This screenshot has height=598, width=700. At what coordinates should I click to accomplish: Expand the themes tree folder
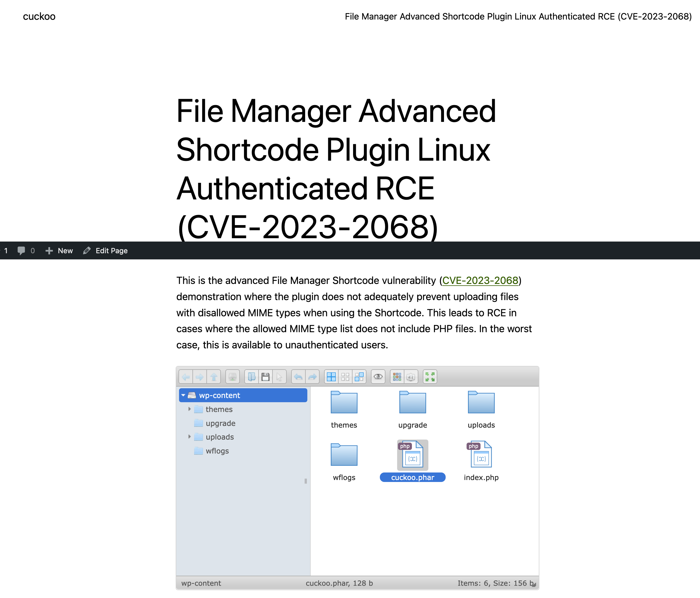tap(190, 409)
